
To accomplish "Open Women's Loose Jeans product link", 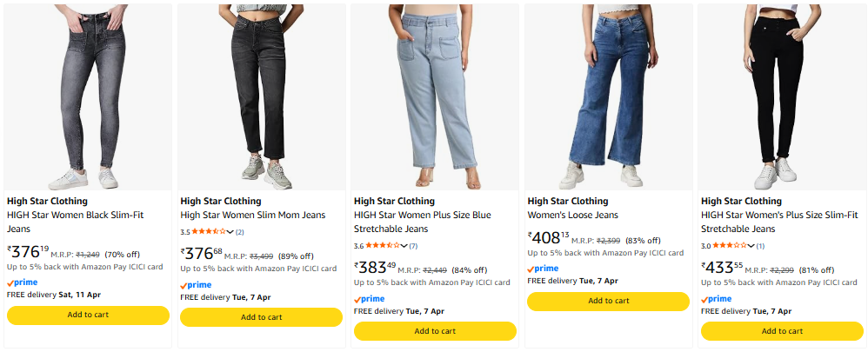I will coord(573,215).
